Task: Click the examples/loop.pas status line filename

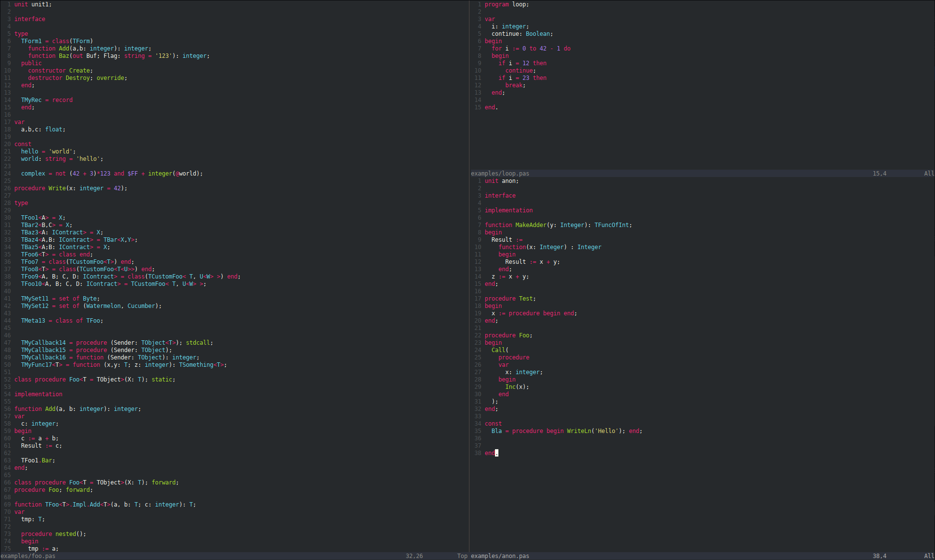Action: pos(500,174)
